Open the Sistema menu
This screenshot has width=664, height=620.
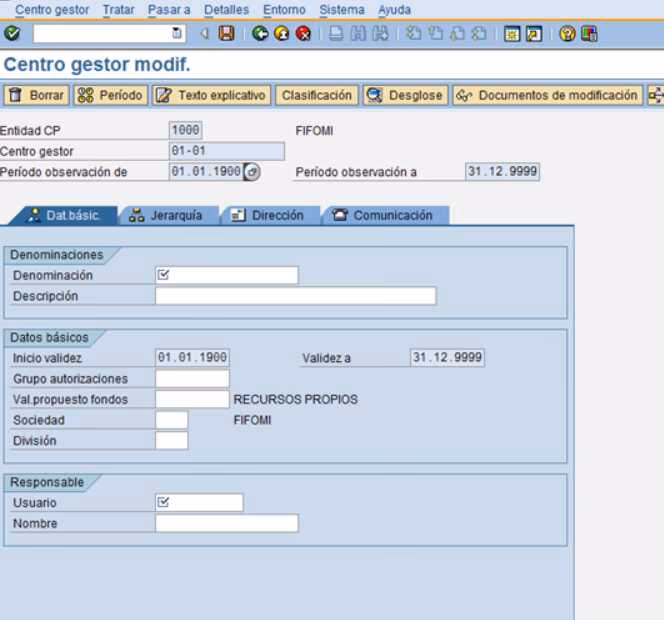click(x=342, y=10)
